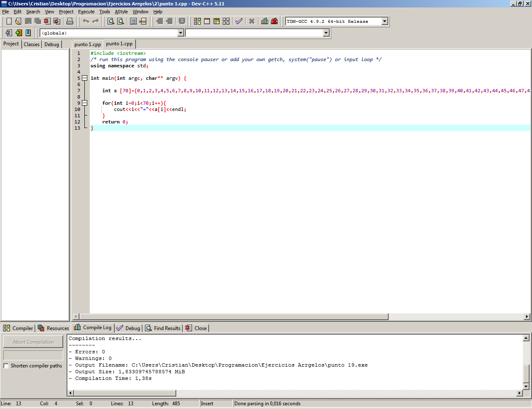
Task: Collapse the main function fold marker
Action: [x=84, y=78]
